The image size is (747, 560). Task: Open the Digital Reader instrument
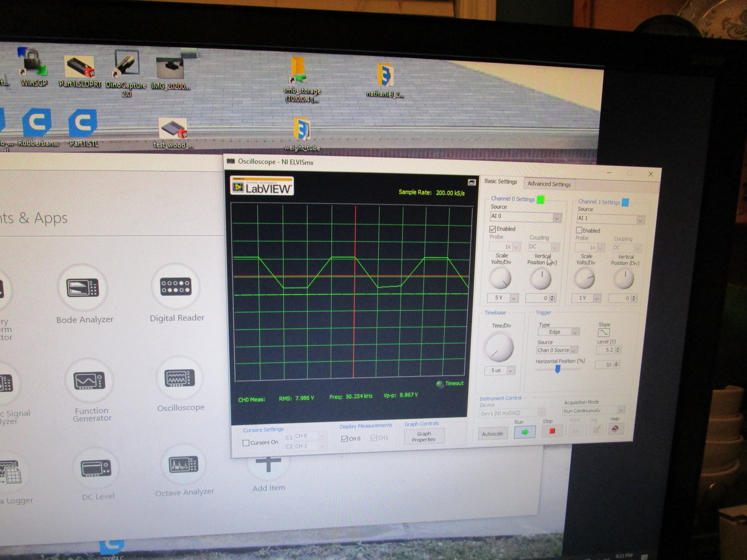pos(176,287)
